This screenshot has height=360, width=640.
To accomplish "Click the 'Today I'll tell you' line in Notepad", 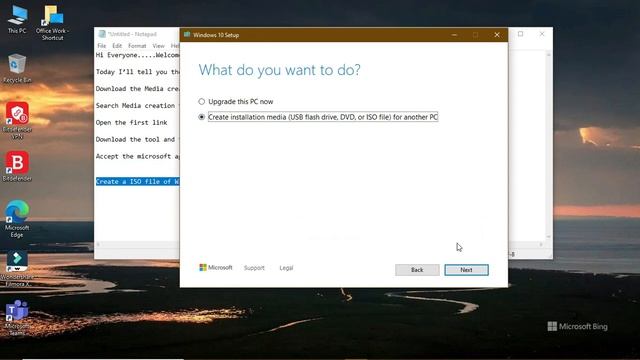I will pyautogui.click(x=138, y=72).
